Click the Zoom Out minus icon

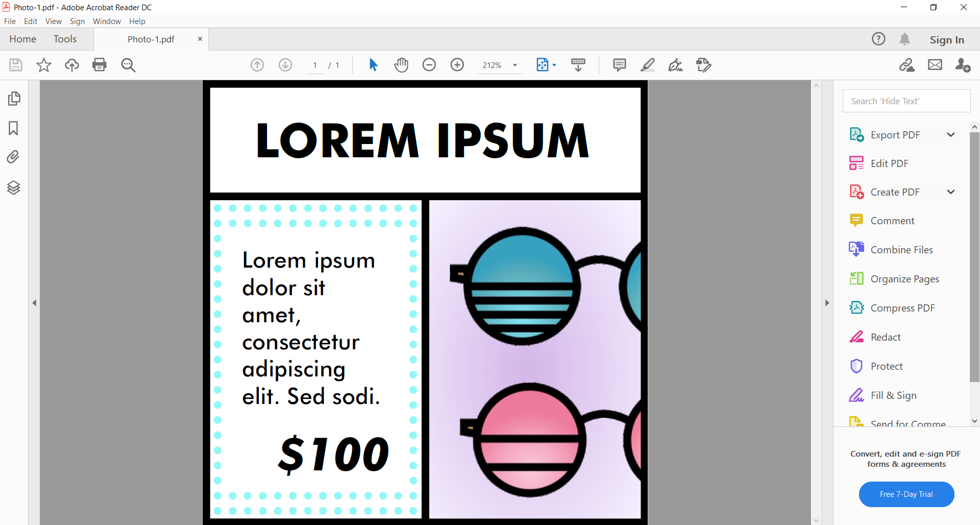[x=429, y=65]
